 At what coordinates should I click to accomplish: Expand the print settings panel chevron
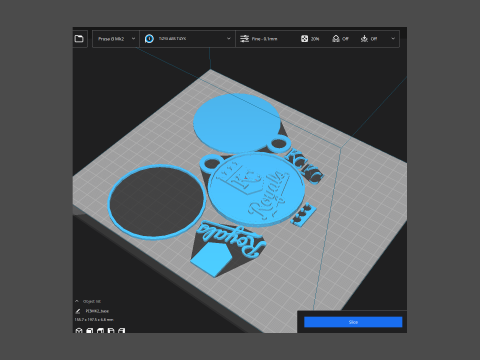coord(393,39)
